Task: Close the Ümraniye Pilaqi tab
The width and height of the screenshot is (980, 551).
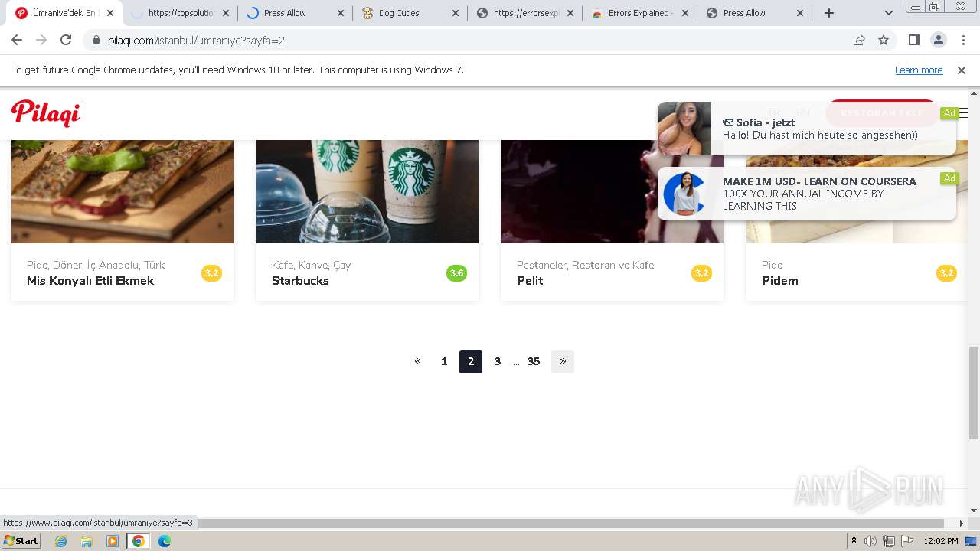Action: (x=111, y=13)
